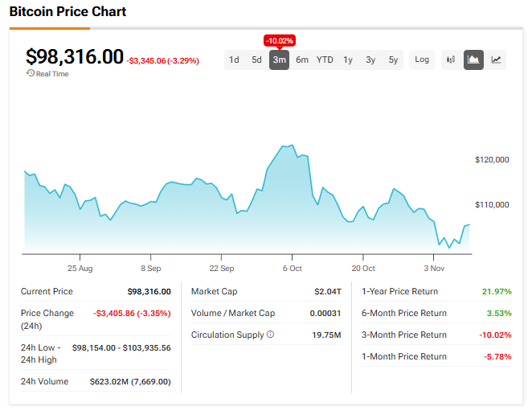Image resolution: width=532 pixels, height=415 pixels.
Task: Click the -$3,405.86 (-3.35%) value
Action: [x=132, y=313]
